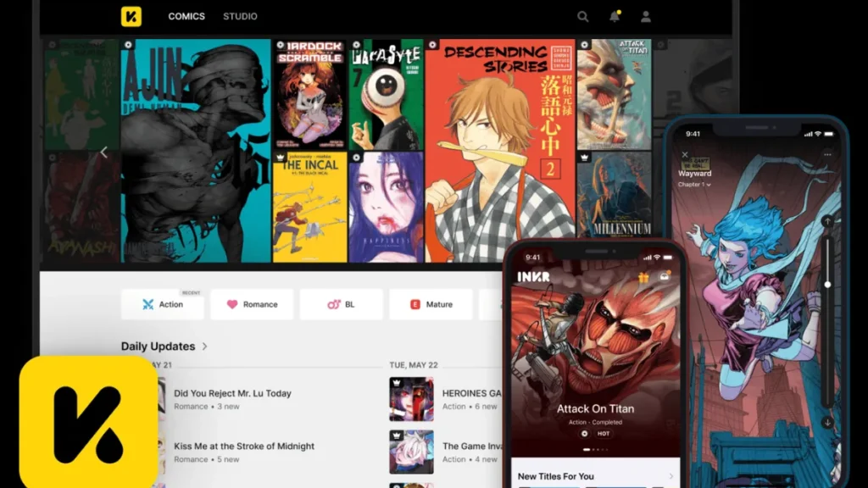Open the inbox icon beside the gift icon

coord(665,276)
